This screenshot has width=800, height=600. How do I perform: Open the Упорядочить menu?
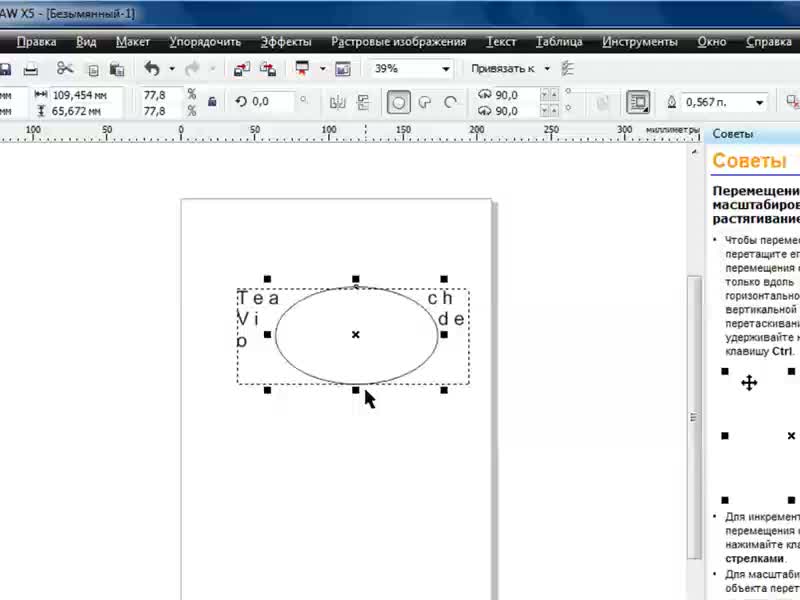(205, 42)
